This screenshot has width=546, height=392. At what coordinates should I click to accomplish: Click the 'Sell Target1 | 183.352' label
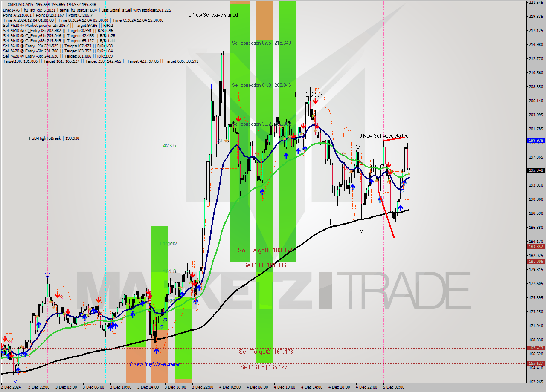[265, 250]
